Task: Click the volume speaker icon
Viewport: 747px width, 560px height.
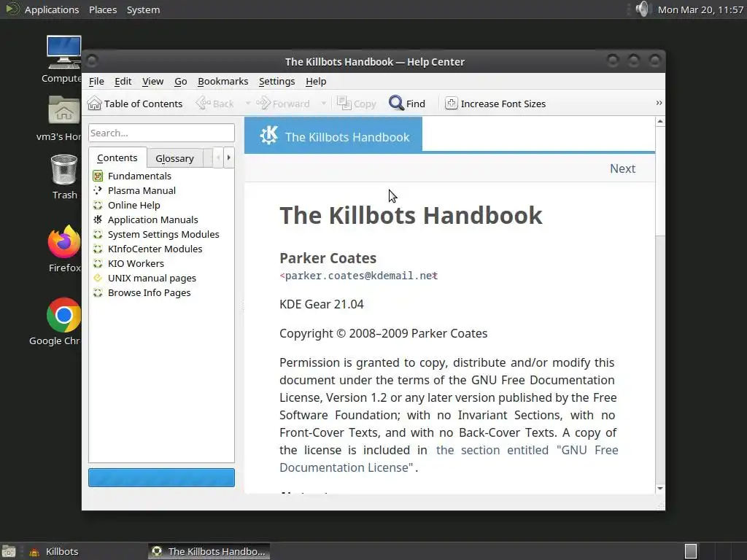Action: pyautogui.click(x=642, y=9)
